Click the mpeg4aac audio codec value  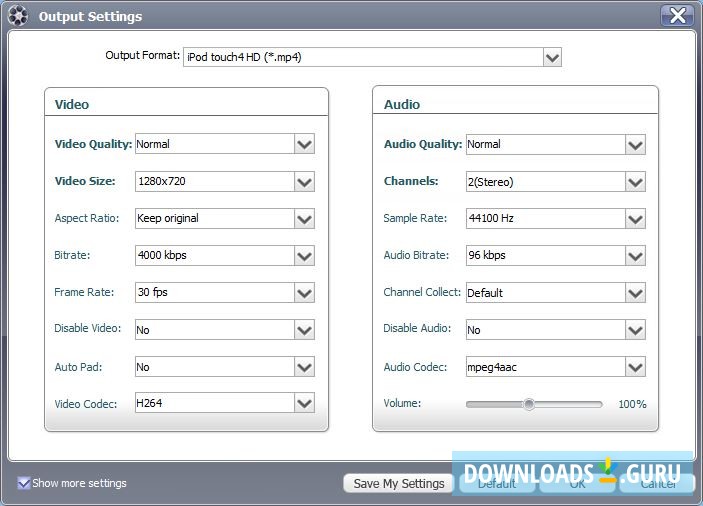point(492,368)
